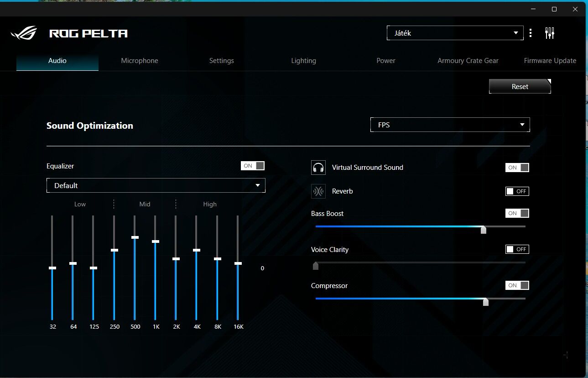
Task: Switch off the Compressor toggle
Action: point(517,285)
